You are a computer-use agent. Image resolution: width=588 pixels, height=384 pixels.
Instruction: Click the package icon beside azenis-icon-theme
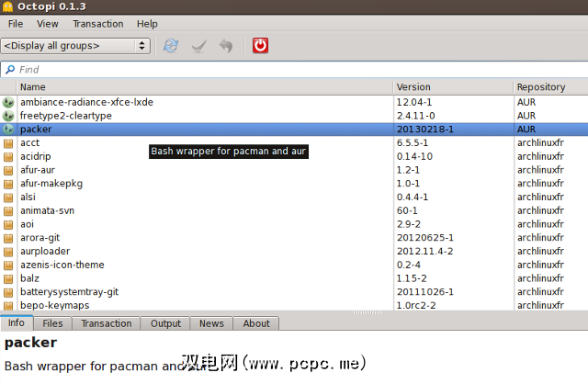pyautogui.click(x=8, y=265)
